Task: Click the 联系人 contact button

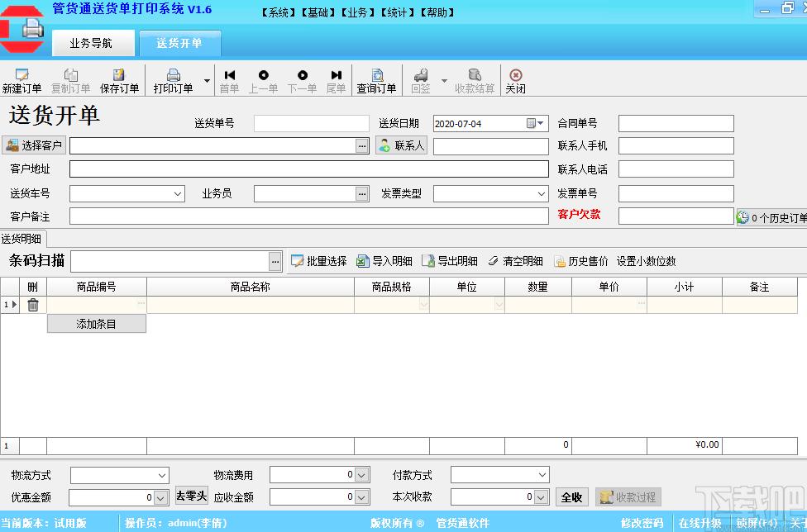Action: [402, 145]
